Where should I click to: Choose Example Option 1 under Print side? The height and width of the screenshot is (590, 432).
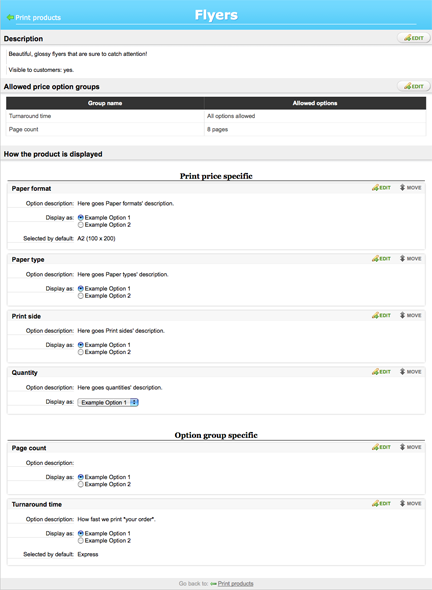[x=81, y=345]
